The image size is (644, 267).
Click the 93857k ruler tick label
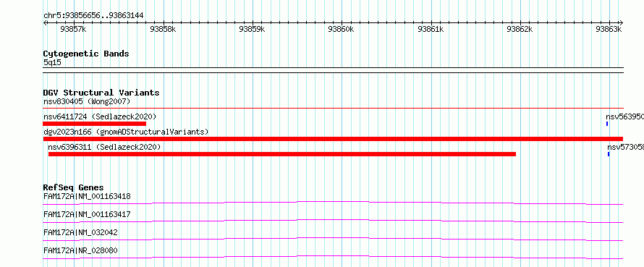74,29
